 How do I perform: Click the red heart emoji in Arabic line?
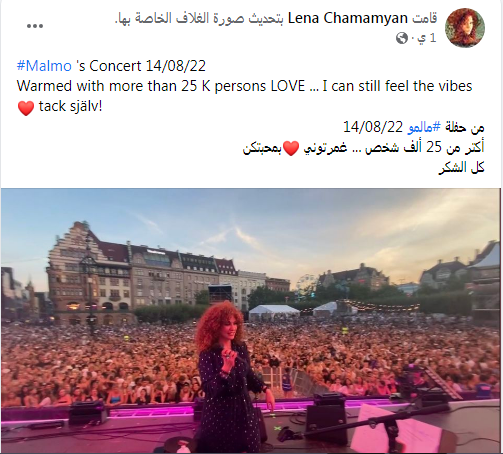click(291, 148)
